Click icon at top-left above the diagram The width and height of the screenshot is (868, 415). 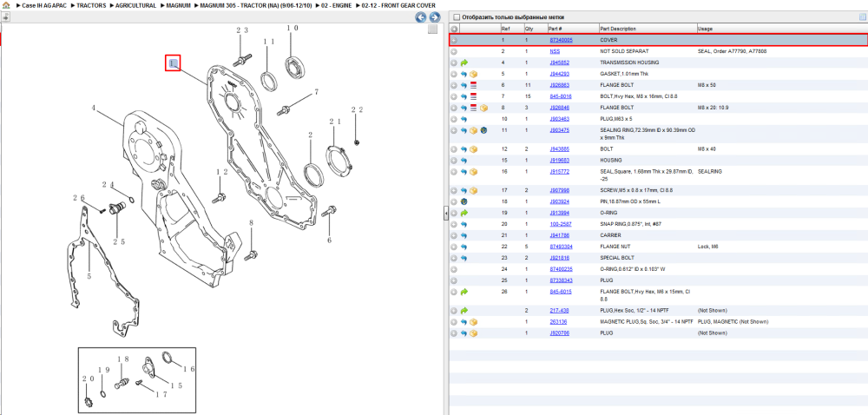5,17
